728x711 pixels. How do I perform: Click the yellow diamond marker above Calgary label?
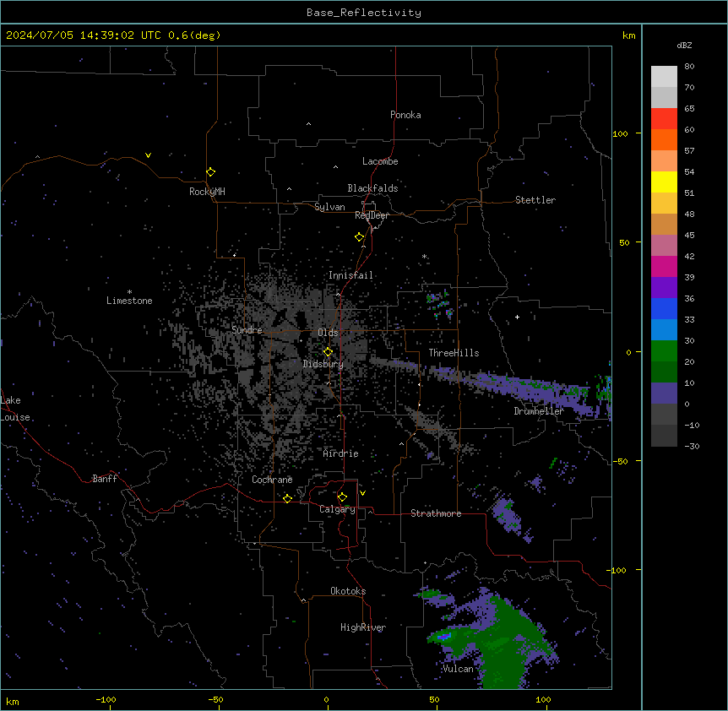(342, 497)
